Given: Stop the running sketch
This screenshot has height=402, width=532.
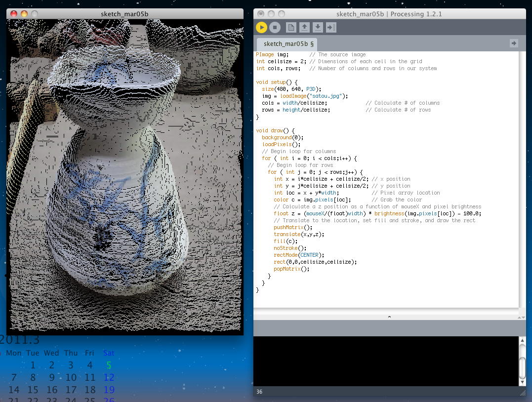Looking at the screenshot, I should (x=275, y=28).
